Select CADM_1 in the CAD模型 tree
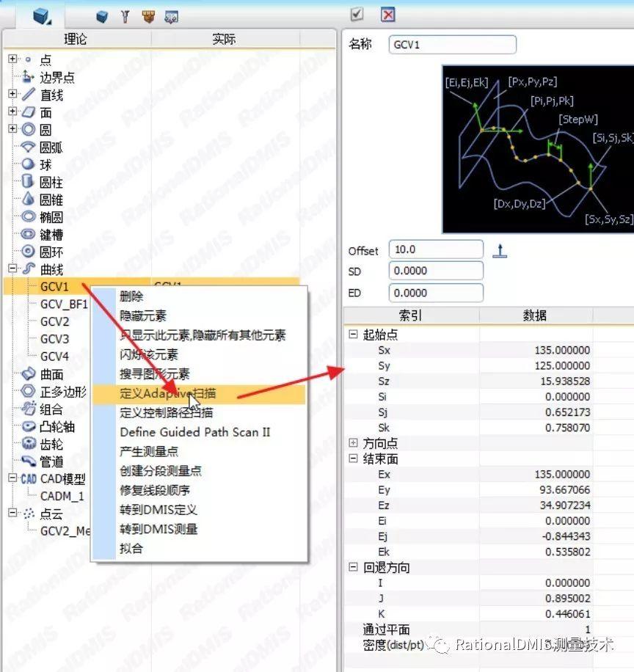The height and width of the screenshot is (672, 634). 62,496
